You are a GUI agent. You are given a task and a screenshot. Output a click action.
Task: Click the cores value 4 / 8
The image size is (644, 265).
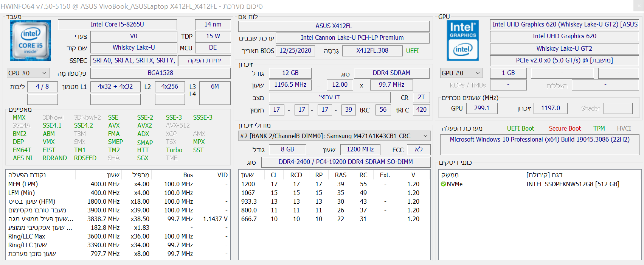tap(42, 87)
